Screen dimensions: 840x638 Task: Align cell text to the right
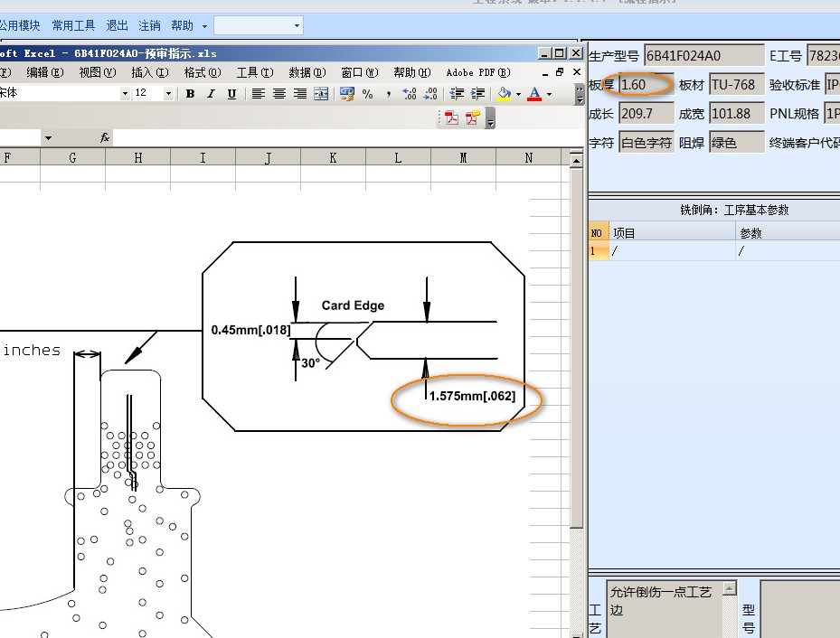click(x=300, y=94)
